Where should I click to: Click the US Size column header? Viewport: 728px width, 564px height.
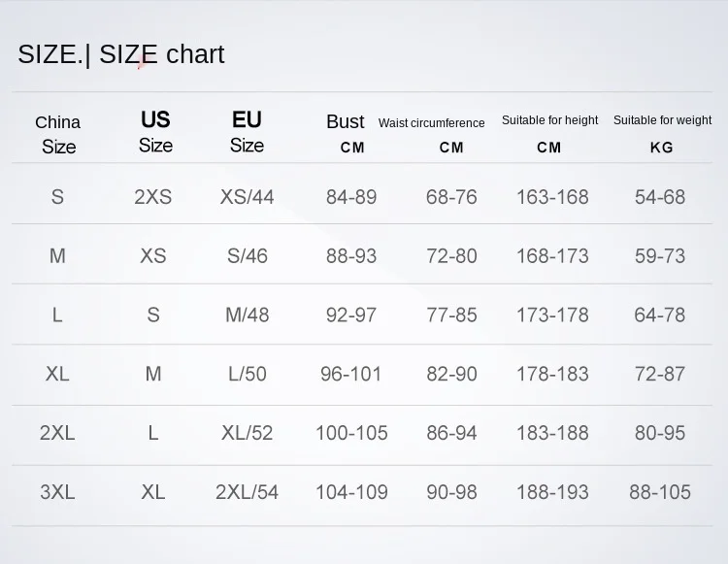[155, 132]
